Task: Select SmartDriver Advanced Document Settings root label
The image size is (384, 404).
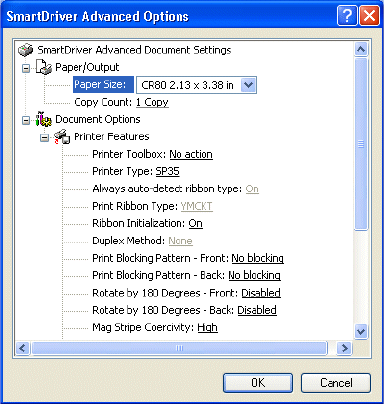Action: [x=134, y=50]
